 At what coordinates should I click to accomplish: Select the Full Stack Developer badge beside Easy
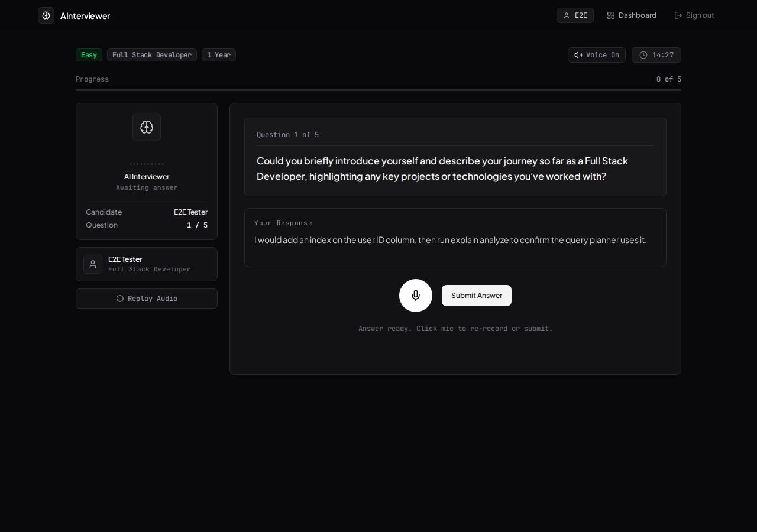tap(152, 55)
